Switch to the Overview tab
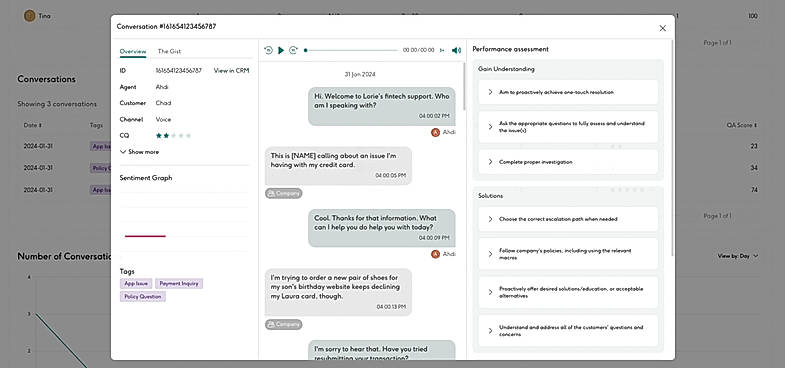Image resolution: width=785 pixels, height=368 pixels. 133,51
